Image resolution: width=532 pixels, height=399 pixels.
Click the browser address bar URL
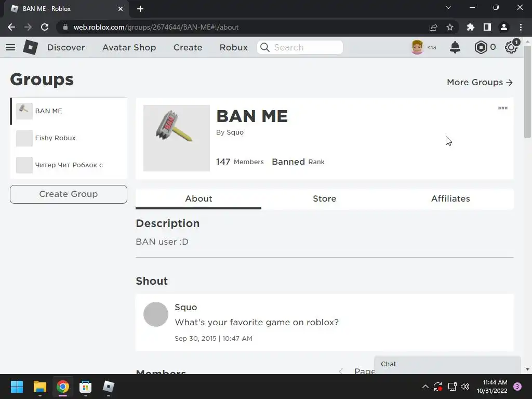click(x=156, y=27)
